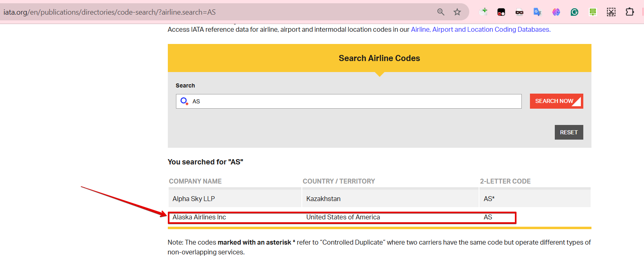Click the COUNTRY / TERRITORY column header
The width and height of the screenshot is (644, 267).
point(338,181)
